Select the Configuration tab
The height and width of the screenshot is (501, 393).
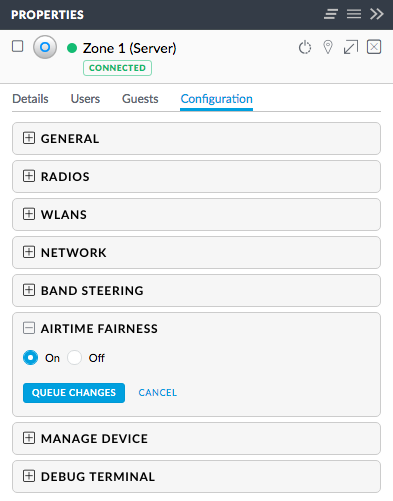(217, 99)
